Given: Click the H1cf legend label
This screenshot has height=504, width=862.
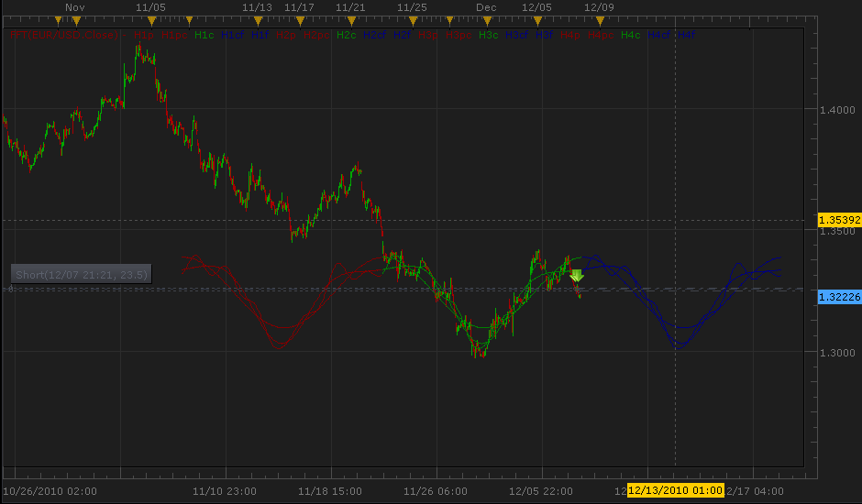Looking at the screenshot, I should point(233,35).
